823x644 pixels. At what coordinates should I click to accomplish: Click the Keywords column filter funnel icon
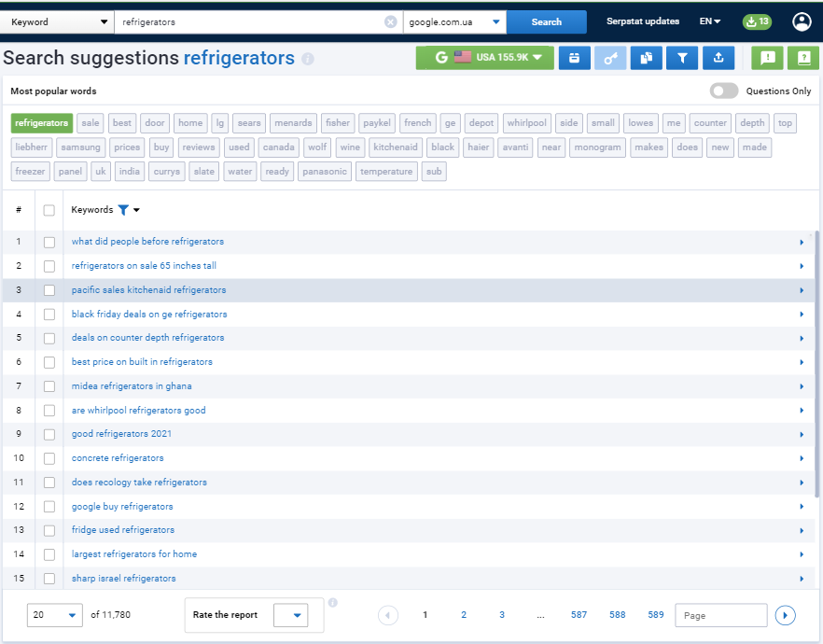point(123,210)
